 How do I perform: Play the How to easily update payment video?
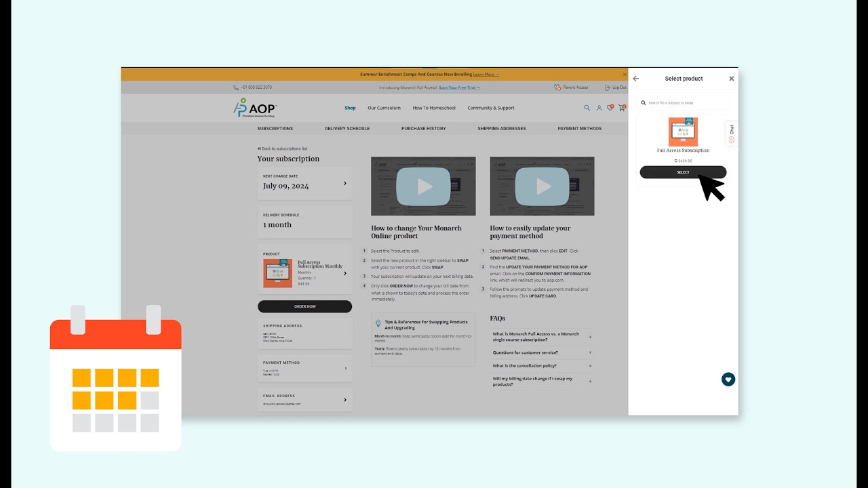(x=542, y=186)
